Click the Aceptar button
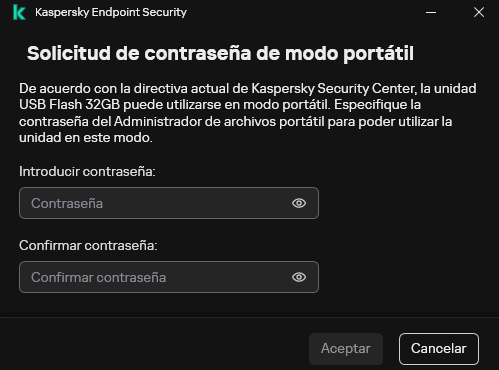 coord(346,349)
